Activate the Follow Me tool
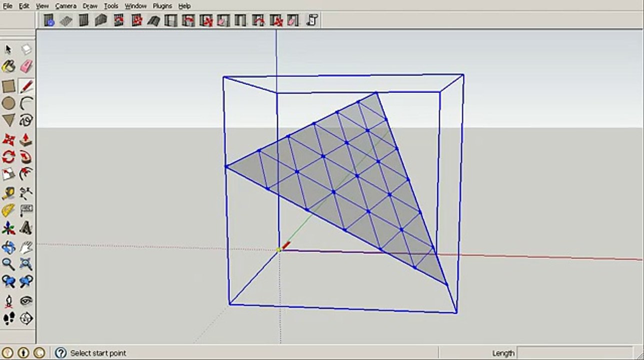 coord(26,157)
